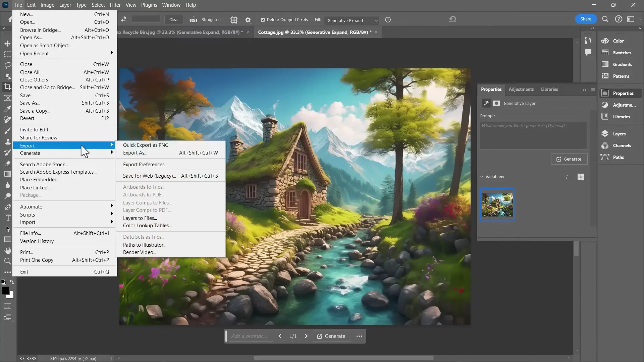Select the Type tool

[x=7, y=218]
